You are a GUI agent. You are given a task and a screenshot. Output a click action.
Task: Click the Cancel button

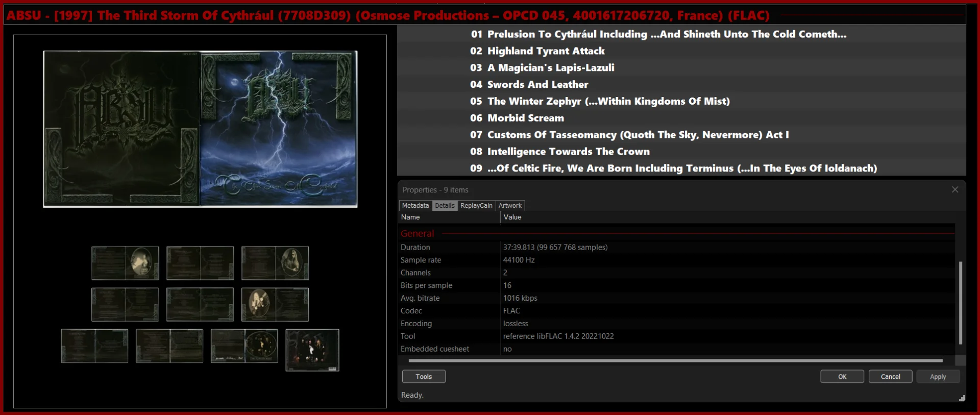coord(891,376)
